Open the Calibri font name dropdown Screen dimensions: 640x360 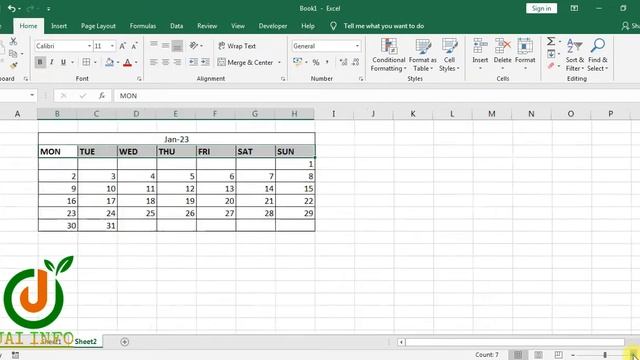[89, 46]
